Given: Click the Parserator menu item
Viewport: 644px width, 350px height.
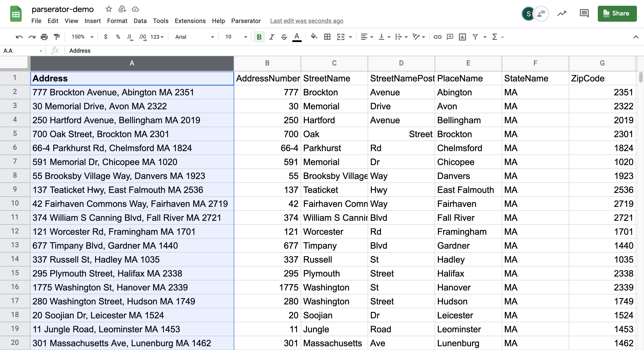Looking at the screenshot, I should (245, 21).
